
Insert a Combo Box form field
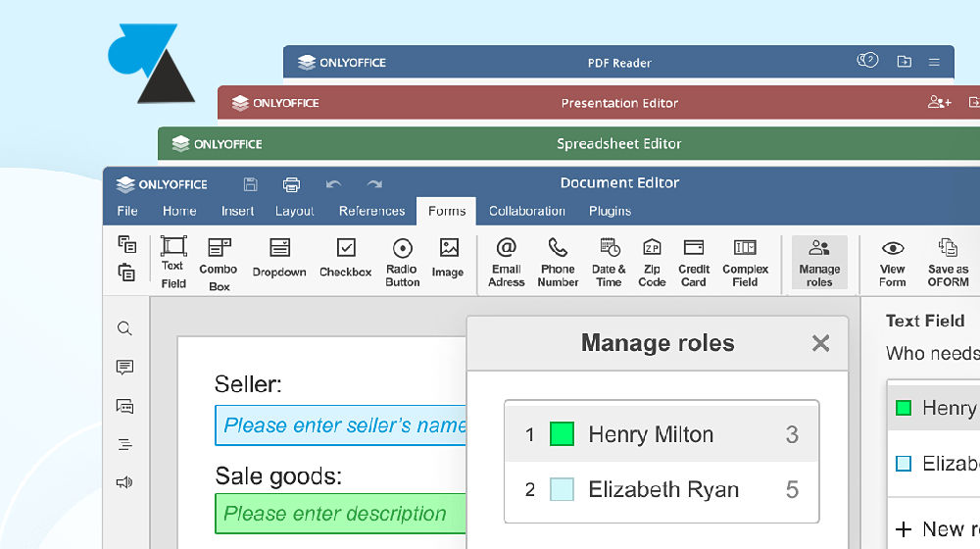(x=219, y=265)
